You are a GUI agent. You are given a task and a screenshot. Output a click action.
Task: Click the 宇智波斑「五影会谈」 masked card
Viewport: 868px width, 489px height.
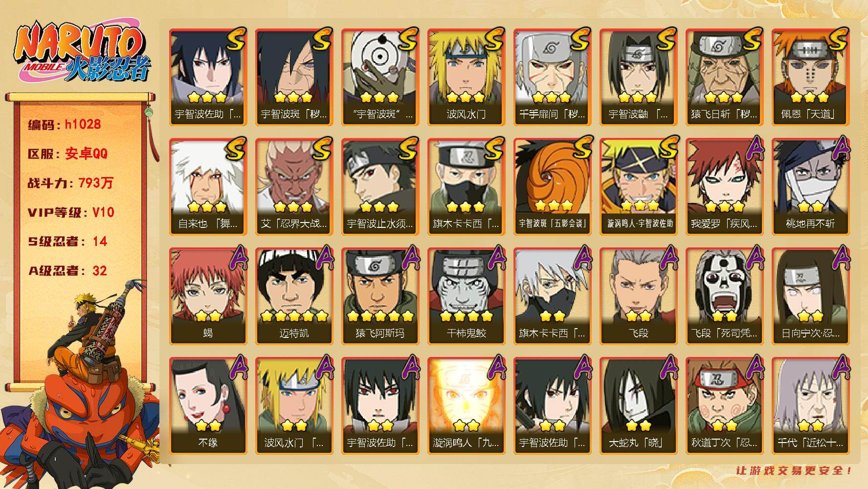pos(552,187)
